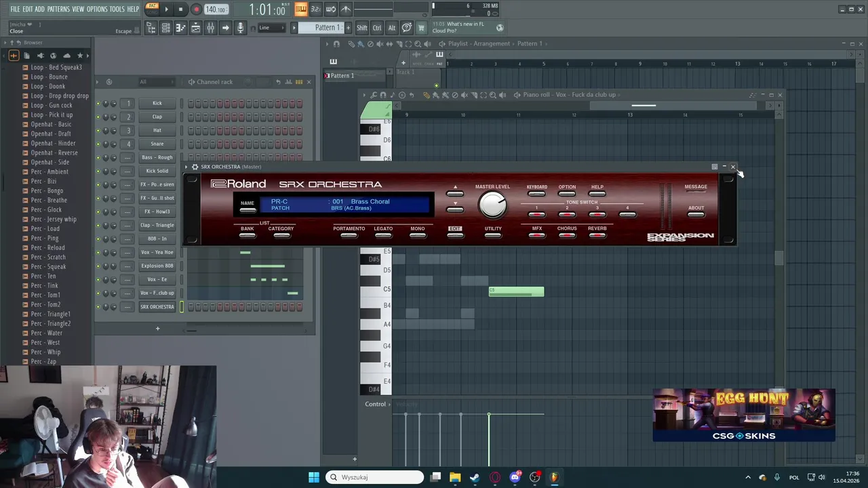Open File Explorer from the taskbar

point(455,477)
